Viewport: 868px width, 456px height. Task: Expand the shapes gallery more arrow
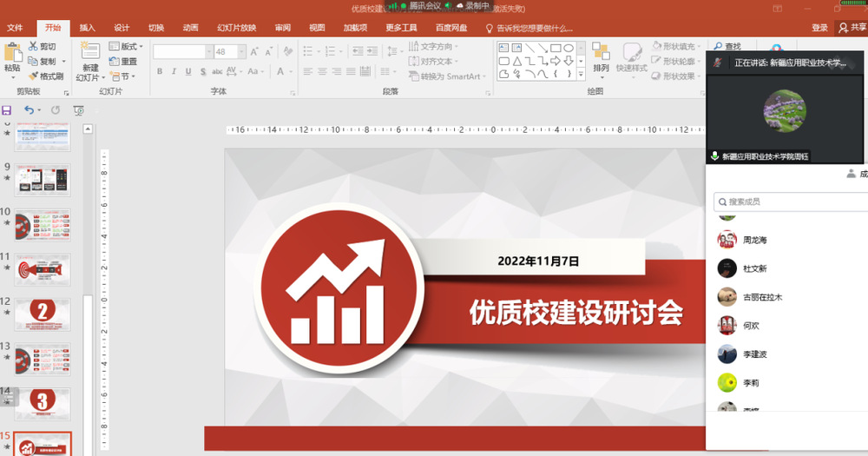pos(581,75)
